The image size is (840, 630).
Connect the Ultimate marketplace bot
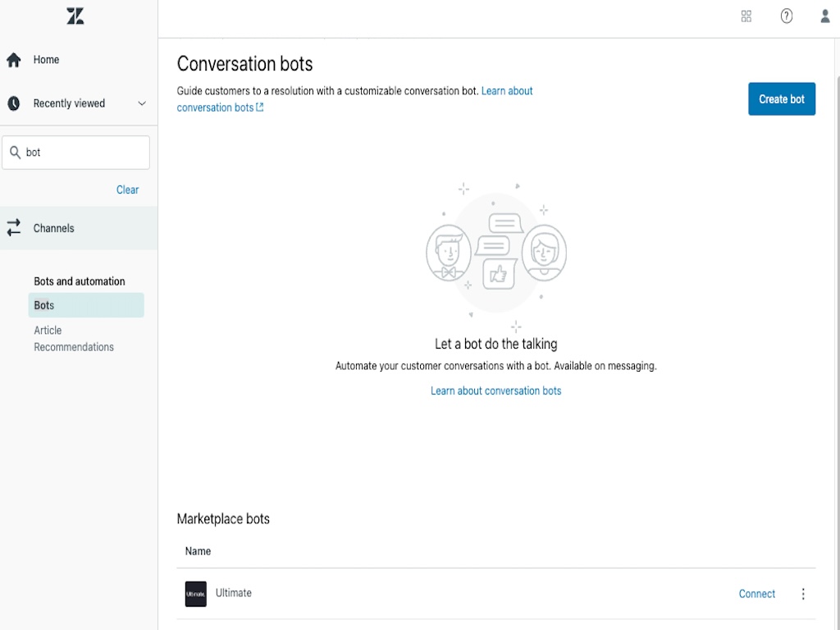756,594
